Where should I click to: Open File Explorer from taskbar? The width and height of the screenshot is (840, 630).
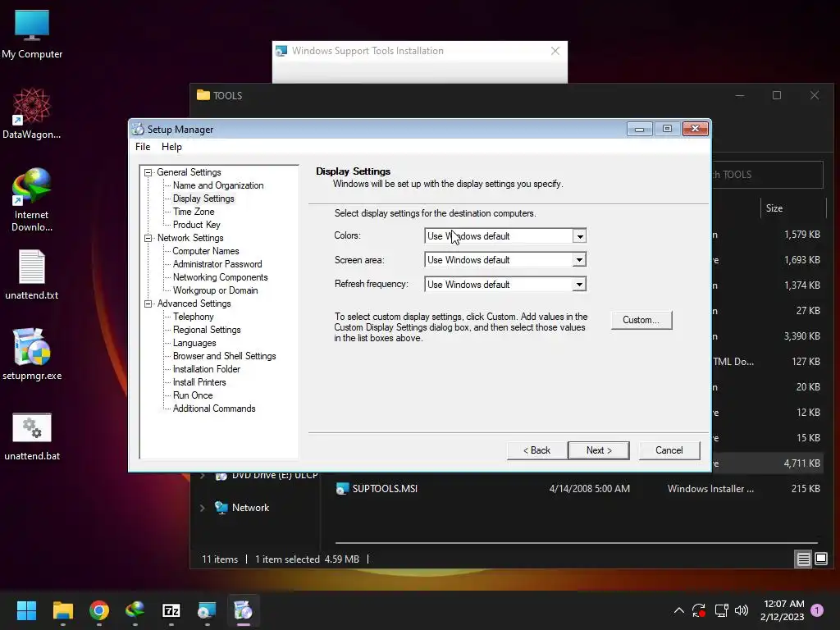[62, 610]
